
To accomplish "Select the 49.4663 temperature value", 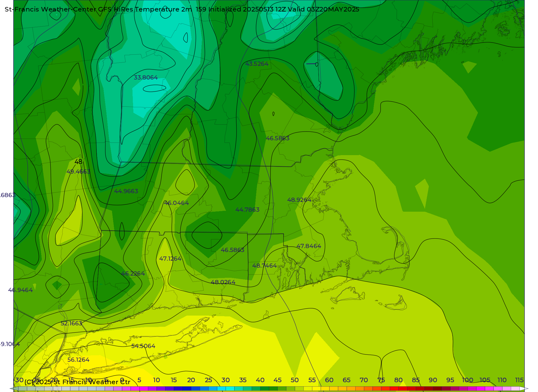I will click(78, 172).
